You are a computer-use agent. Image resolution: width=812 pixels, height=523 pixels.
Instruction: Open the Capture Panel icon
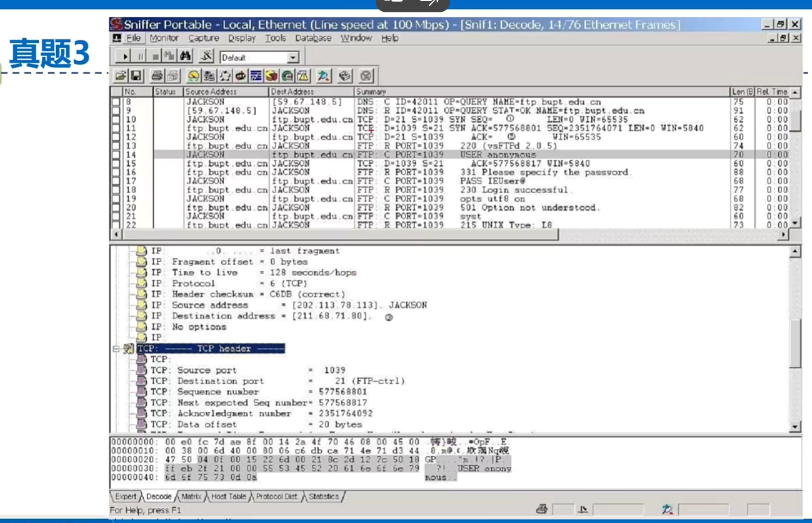(324, 76)
